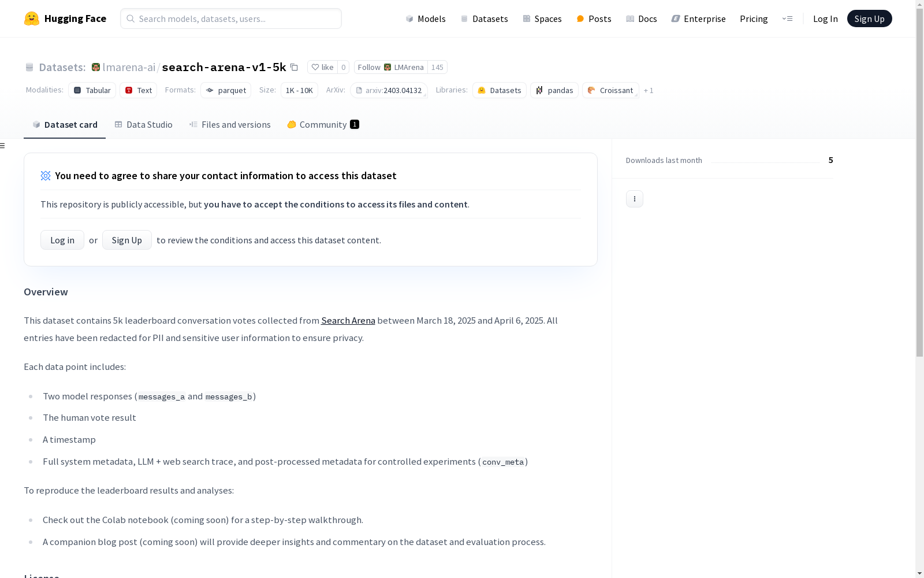The width and height of the screenshot is (924, 578).
Task: Go to Spaces
Action: coord(542,18)
